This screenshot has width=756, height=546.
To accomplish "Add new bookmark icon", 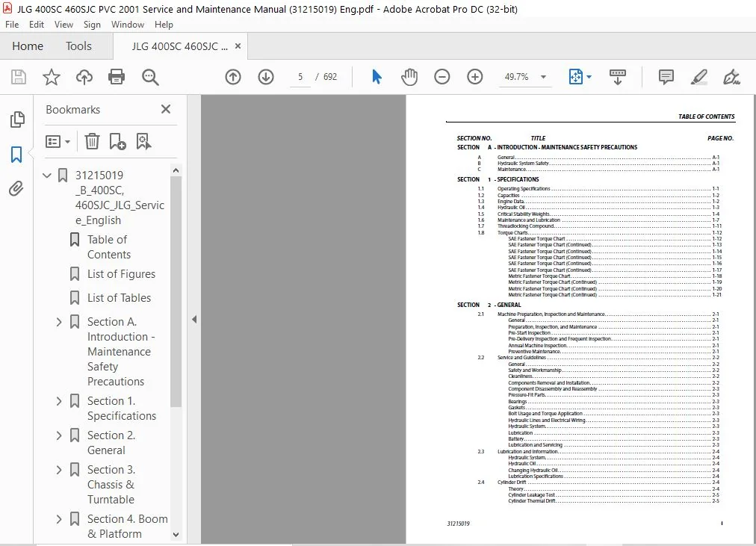I will (117, 142).
